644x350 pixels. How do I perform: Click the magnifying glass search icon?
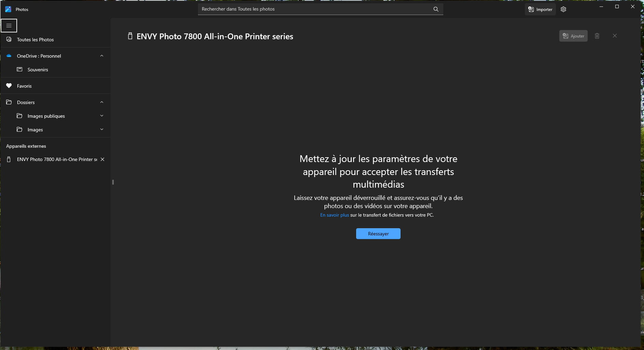pyautogui.click(x=436, y=9)
